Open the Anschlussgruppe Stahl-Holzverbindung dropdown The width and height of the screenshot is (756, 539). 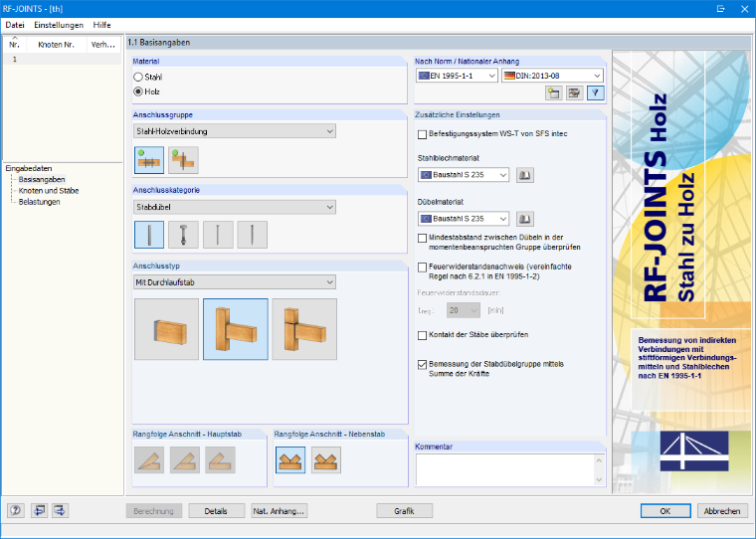point(235,131)
